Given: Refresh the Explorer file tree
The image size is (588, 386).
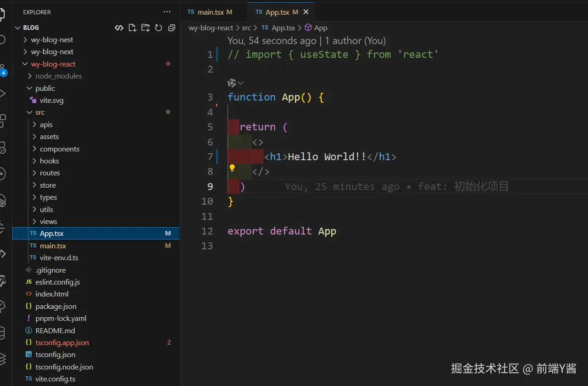Looking at the screenshot, I should click(x=159, y=28).
